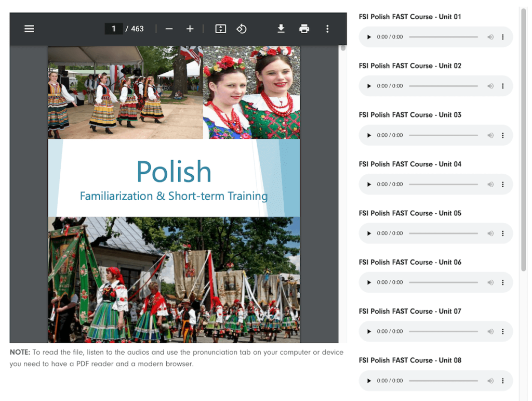Zoom out of the PDF document
This screenshot has width=532, height=401.
pyautogui.click(x=169, y=29)
